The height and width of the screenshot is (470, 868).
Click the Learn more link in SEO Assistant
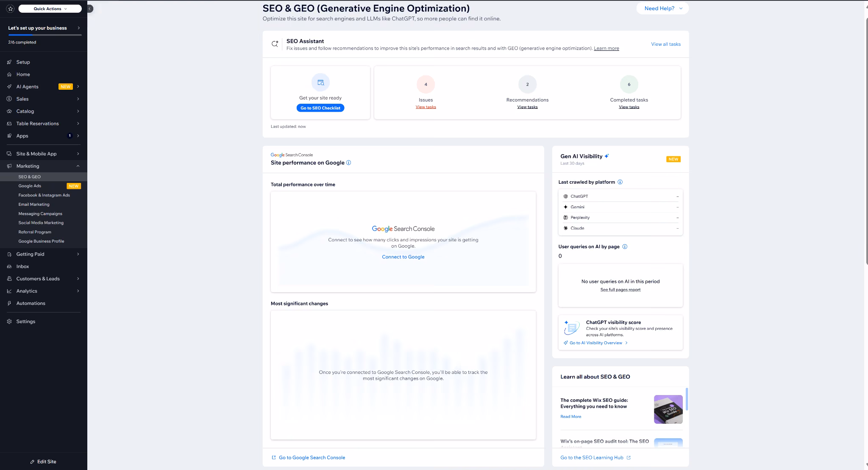click(606, 48)
